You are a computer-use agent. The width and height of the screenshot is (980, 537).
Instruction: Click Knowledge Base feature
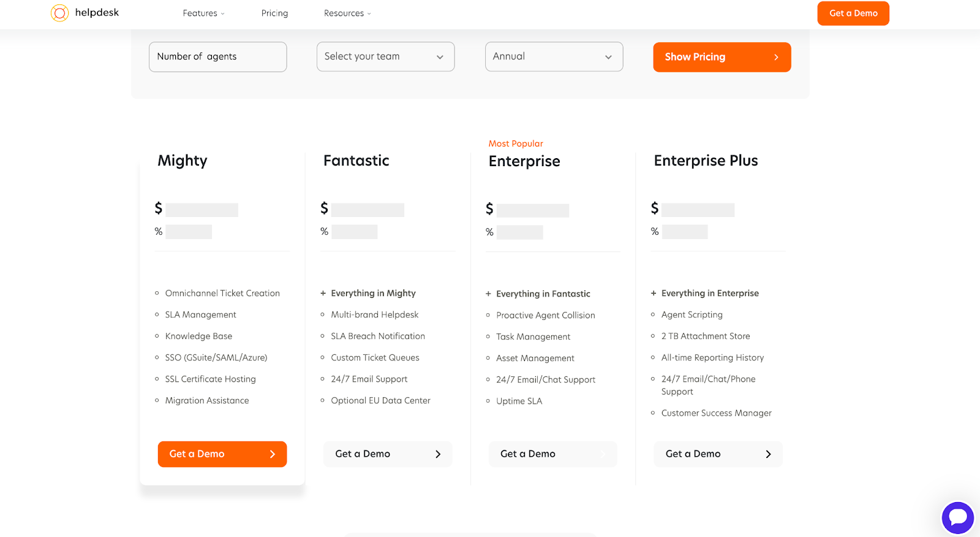(198, 337)
